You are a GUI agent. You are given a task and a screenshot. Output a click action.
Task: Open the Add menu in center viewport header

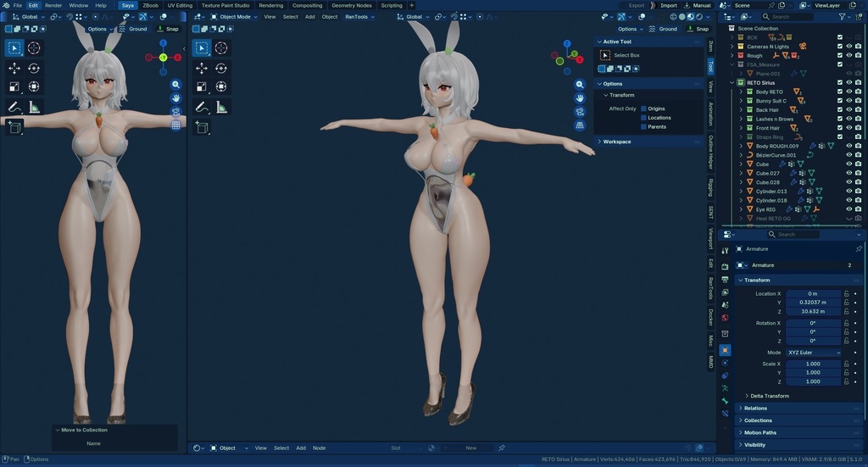tap(310, 17)
